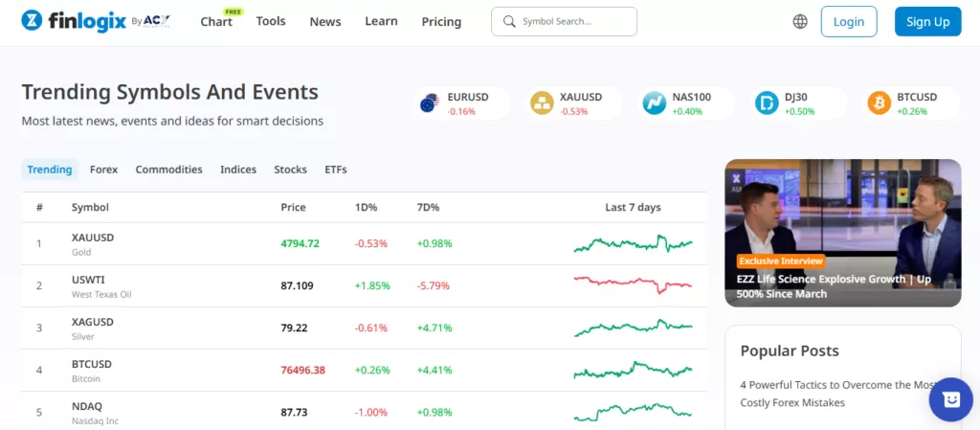980x430 pixels.
Task: Click the BTCUSD bitcoin icon
Action: 879,103
